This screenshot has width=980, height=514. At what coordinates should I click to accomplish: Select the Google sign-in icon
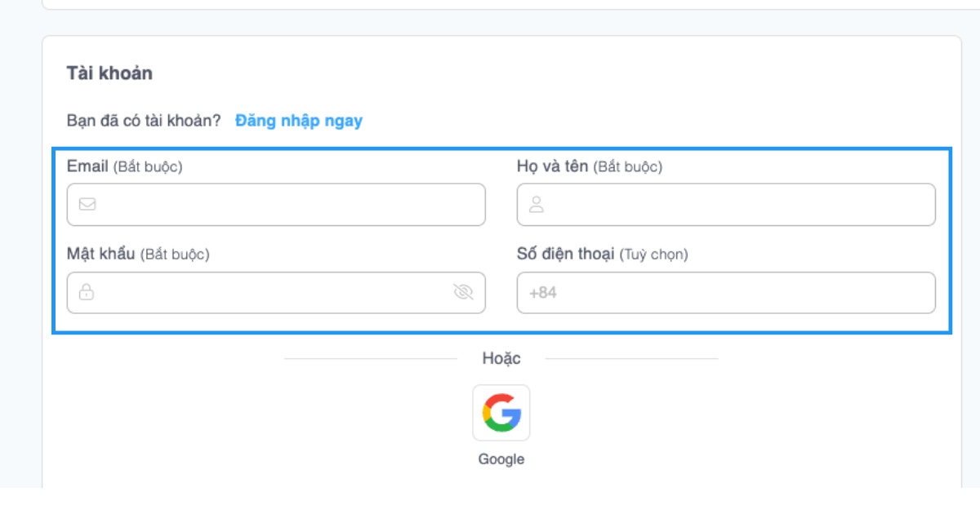501,414
